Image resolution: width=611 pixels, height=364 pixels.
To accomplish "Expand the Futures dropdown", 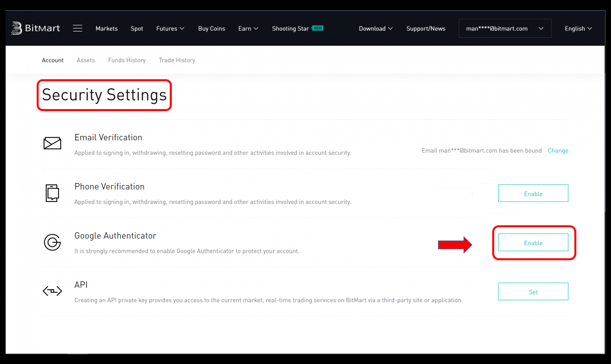I will tap(170, 28).
